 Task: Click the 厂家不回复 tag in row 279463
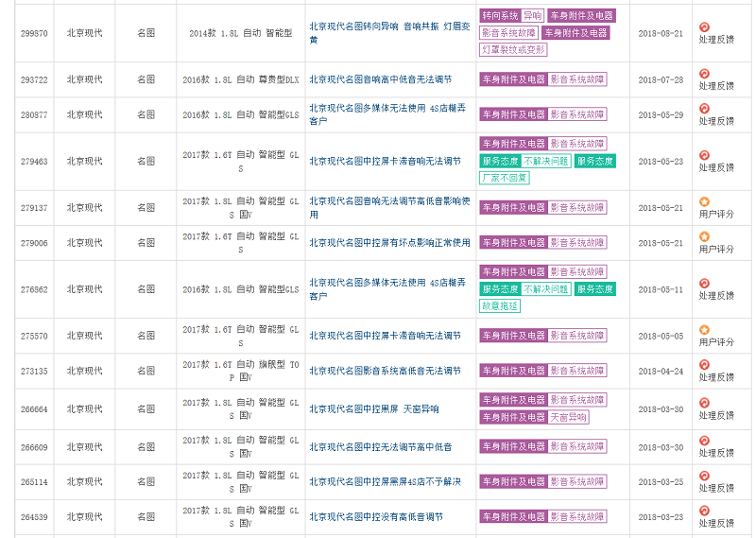(505, 178)
